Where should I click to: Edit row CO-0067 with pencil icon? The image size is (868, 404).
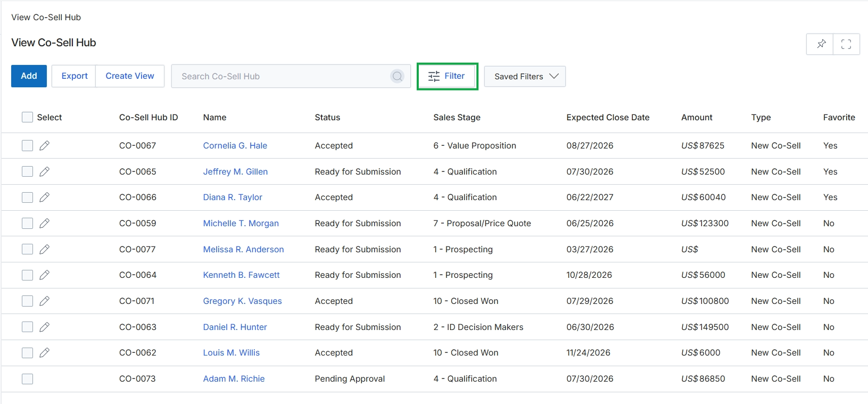point(45,145)
